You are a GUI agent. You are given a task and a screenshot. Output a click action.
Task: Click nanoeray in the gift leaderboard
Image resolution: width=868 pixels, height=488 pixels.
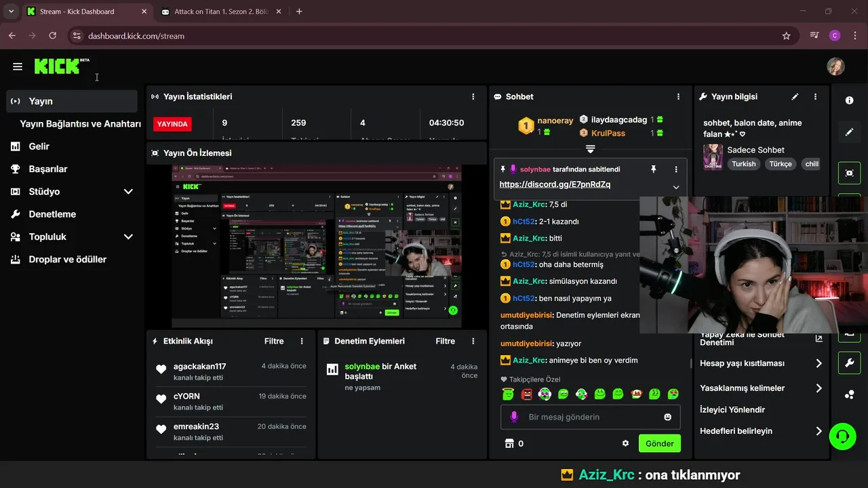[555, 121]
